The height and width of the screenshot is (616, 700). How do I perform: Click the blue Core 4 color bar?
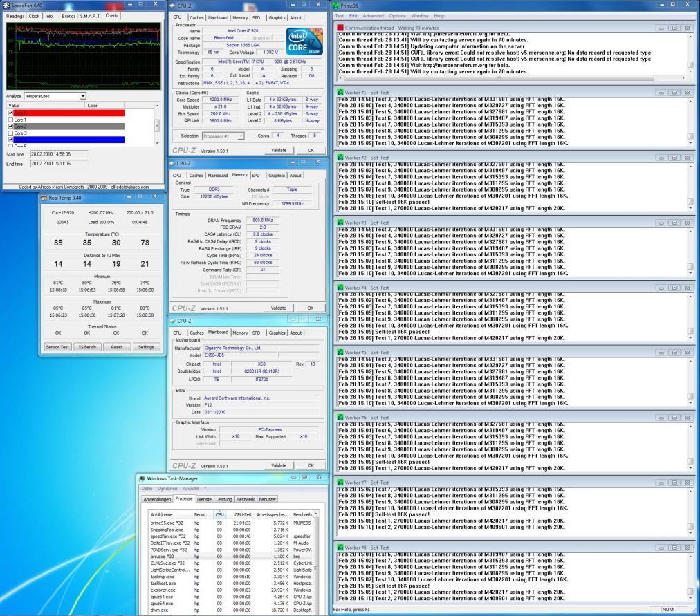(69, 140)
